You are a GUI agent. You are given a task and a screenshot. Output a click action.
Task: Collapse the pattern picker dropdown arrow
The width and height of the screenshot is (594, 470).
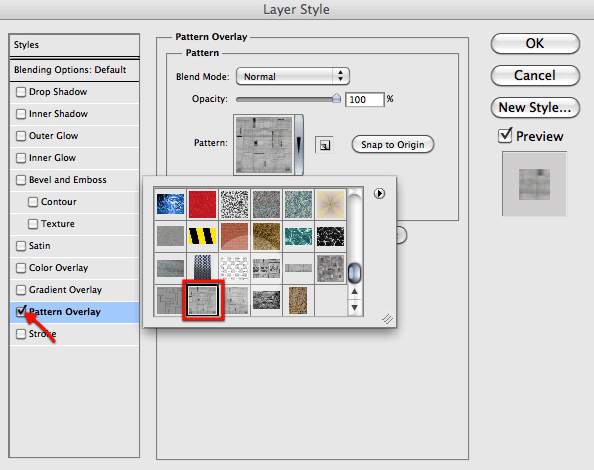[299, 145]
